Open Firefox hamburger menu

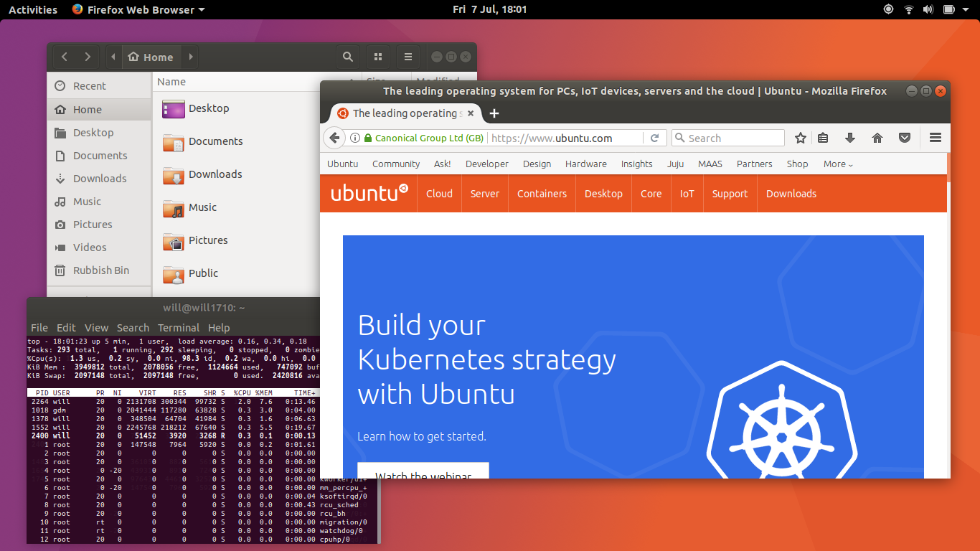[x=935, y=138]
